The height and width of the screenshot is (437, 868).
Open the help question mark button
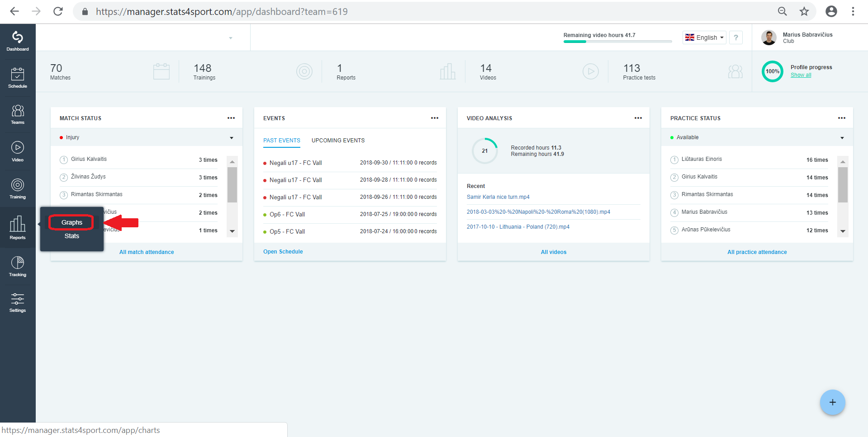pyautogui.click(x=736, y=38)
